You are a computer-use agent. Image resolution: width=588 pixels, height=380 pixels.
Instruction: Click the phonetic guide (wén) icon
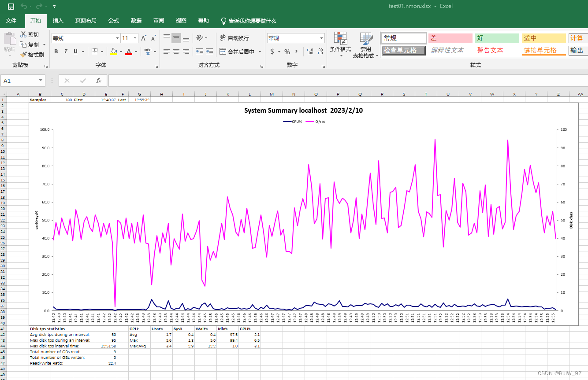[x=148, y=52]
